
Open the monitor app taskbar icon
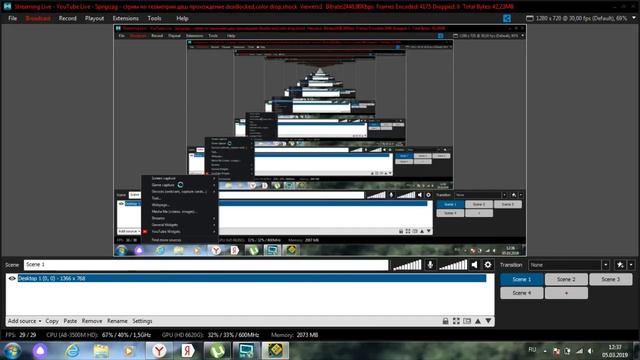pyautogui.click(x=246, y=351)
